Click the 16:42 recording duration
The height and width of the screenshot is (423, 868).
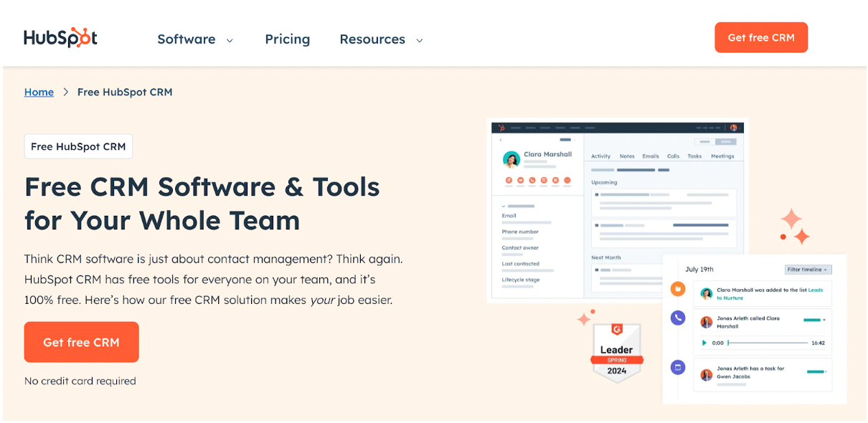[818, 343]
